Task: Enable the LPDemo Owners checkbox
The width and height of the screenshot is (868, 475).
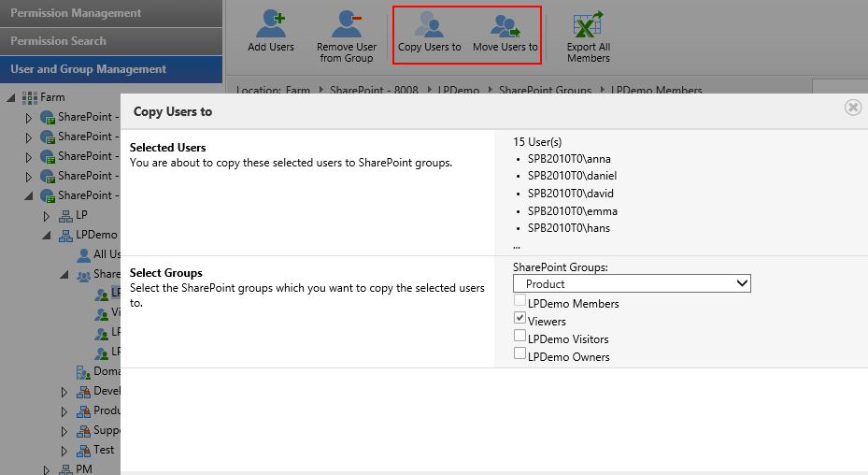Action: pyautogui.click(x=519, y=355)
